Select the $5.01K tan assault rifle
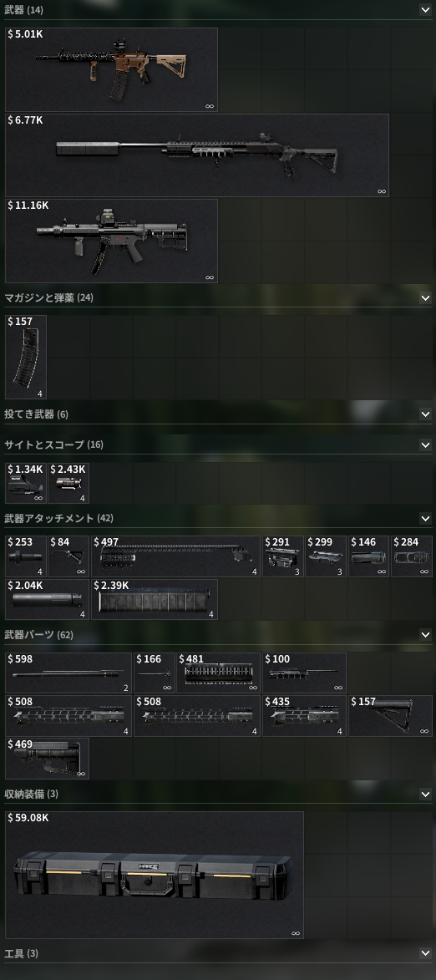Screen dimensions: 436x980 pos(111,69)
